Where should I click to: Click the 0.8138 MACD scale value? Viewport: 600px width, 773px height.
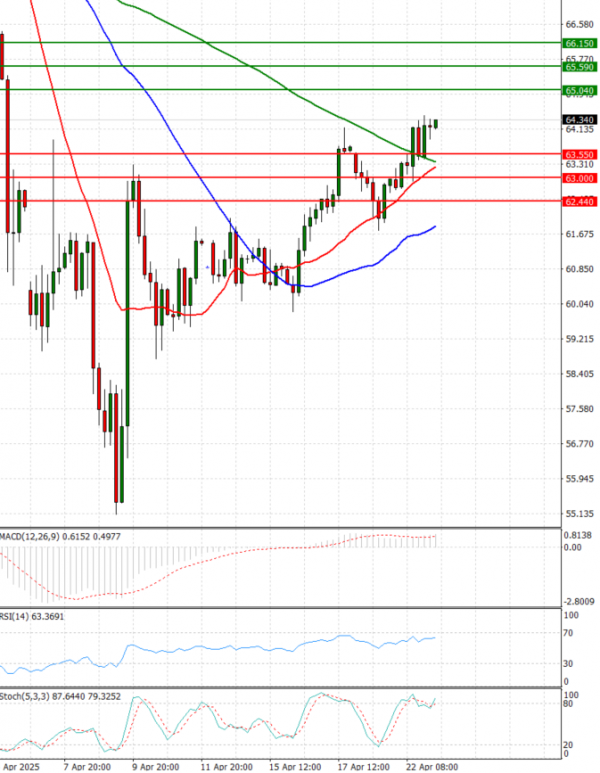(x=579, y=534)
